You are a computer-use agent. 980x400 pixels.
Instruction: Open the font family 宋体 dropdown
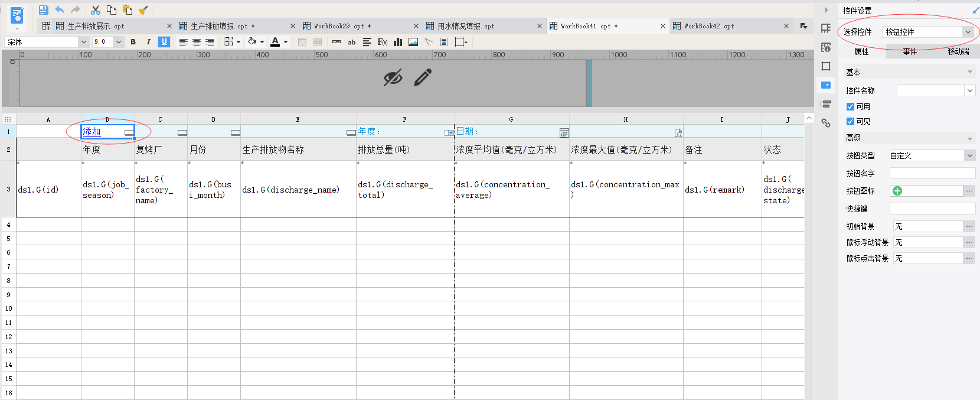[x=83, y=42]
